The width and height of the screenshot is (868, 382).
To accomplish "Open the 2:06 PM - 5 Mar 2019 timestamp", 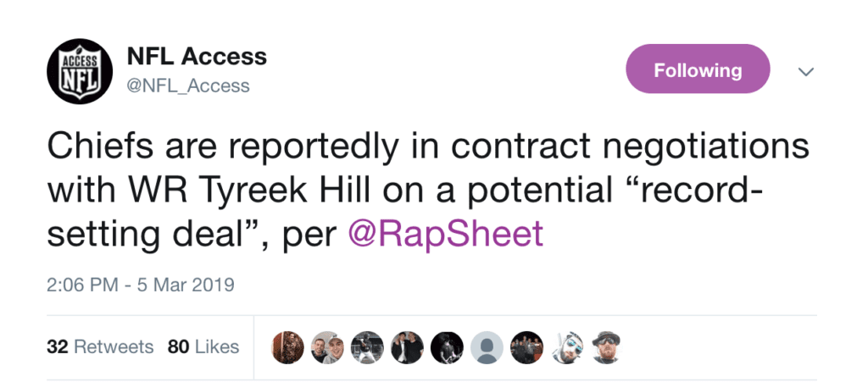I will (140, 285).
